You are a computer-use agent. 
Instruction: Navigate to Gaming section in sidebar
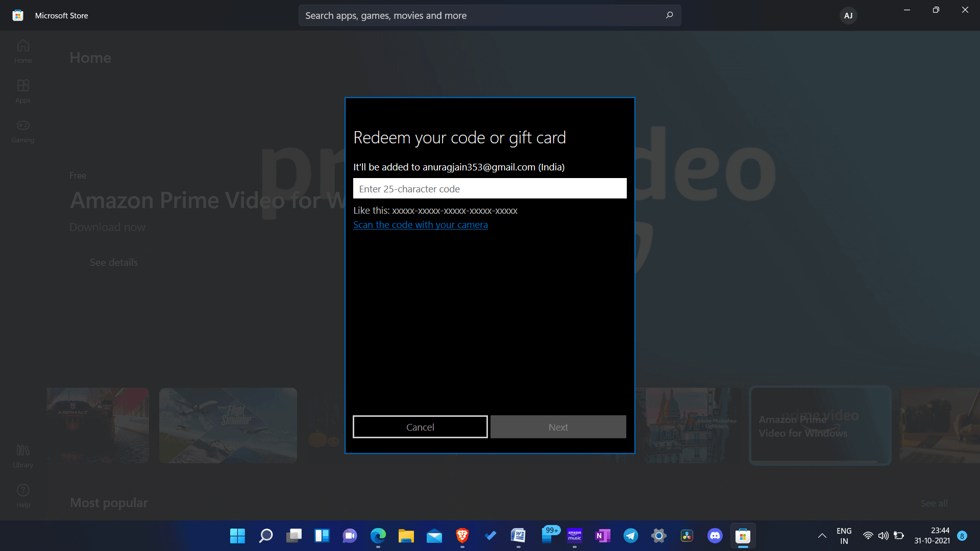[23, 131]
